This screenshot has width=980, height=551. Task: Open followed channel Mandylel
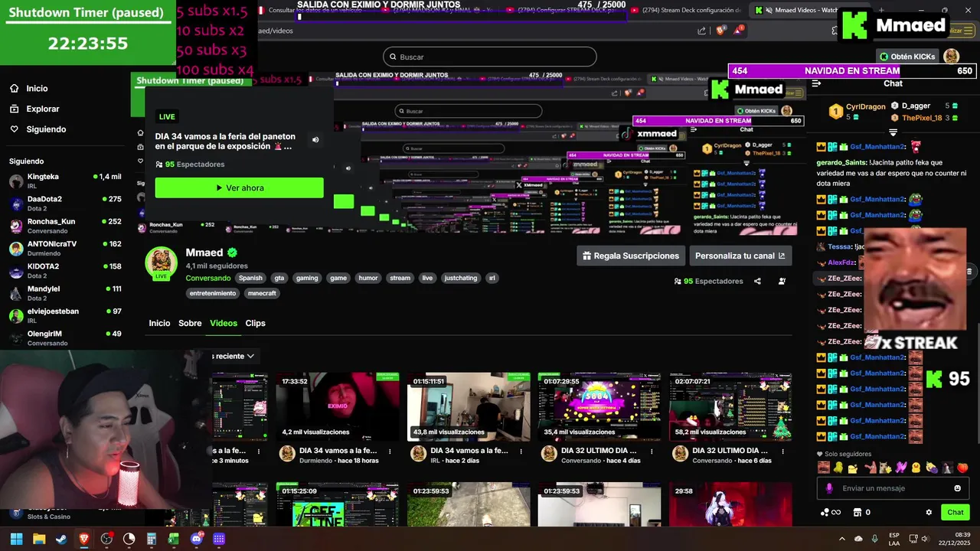tap(65, 293)
